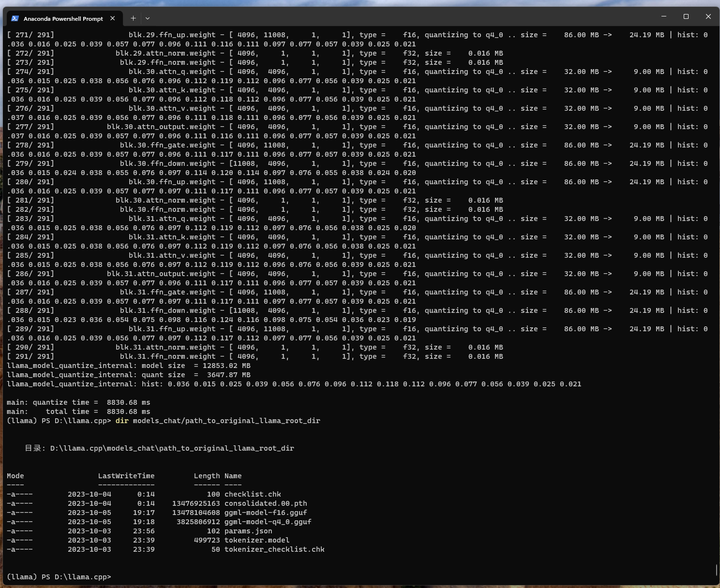The height and width of the screenshot is (588, 720).
Task: Click the [ 291/ 291] progress counter
Action: pos(30,356)
